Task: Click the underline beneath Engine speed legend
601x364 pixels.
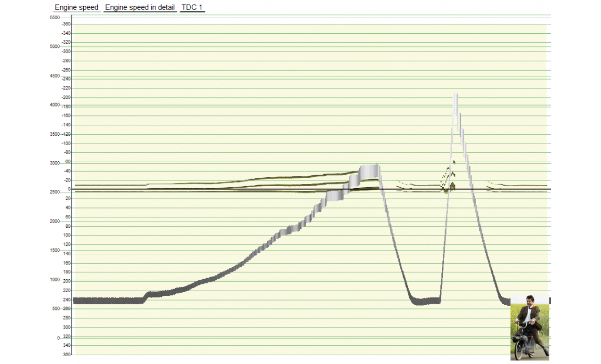Action: (76, 12)
